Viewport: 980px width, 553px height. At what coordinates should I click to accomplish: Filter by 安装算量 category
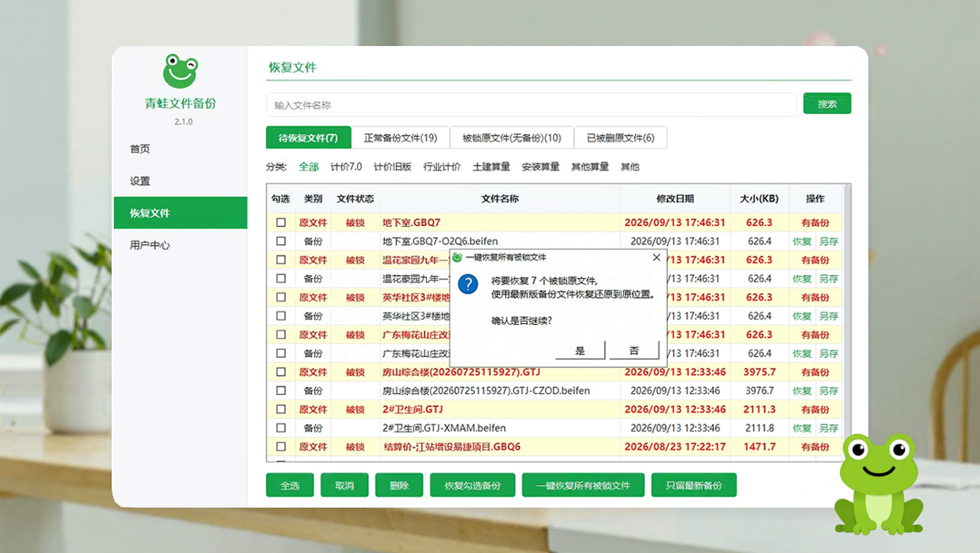pyautogui.click(x=540, y=166)
